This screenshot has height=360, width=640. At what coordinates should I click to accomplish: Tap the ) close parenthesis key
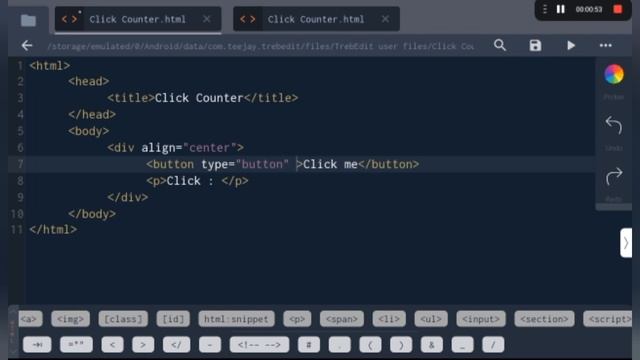coord(401,344)
